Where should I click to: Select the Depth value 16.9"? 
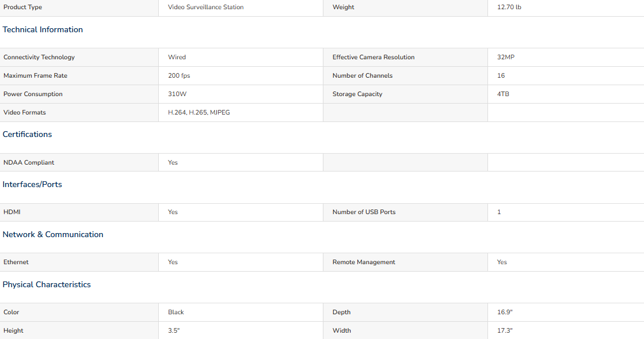click(x=505, y=313)
